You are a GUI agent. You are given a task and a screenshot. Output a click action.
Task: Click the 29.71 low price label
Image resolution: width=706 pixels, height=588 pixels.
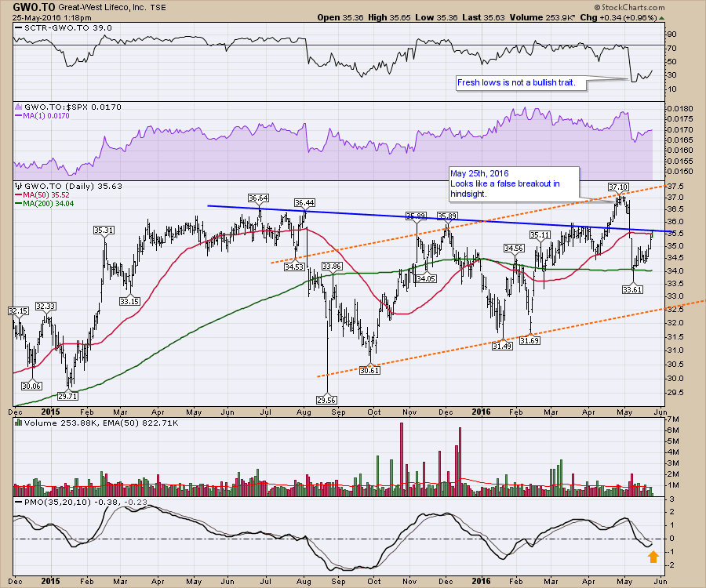67,396
